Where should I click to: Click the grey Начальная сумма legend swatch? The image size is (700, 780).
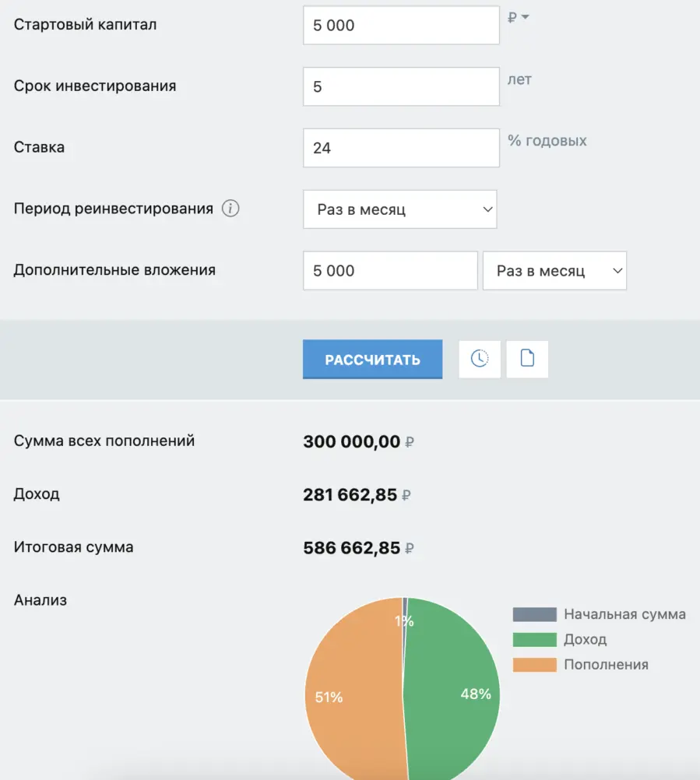pos(535,614)
